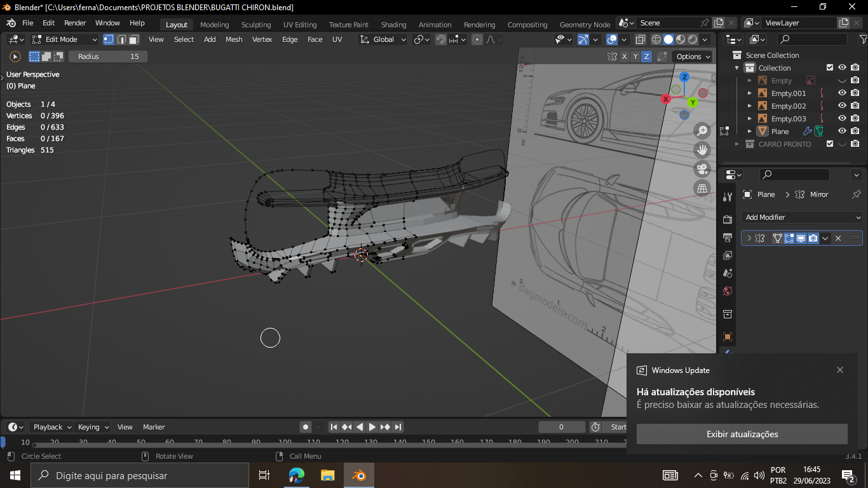Viewport: 868px width, 488px height.
Task: Open the Playback dropdown
Action: [x=51, y=427]
